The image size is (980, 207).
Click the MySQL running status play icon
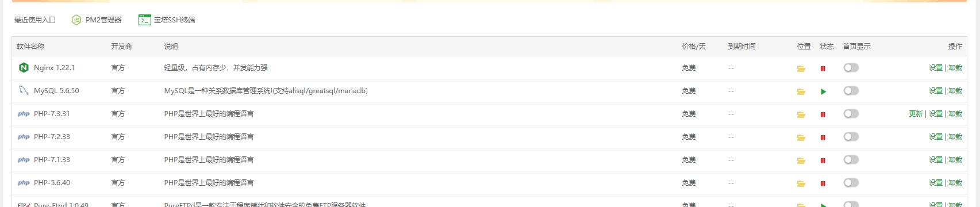point(823,91)
